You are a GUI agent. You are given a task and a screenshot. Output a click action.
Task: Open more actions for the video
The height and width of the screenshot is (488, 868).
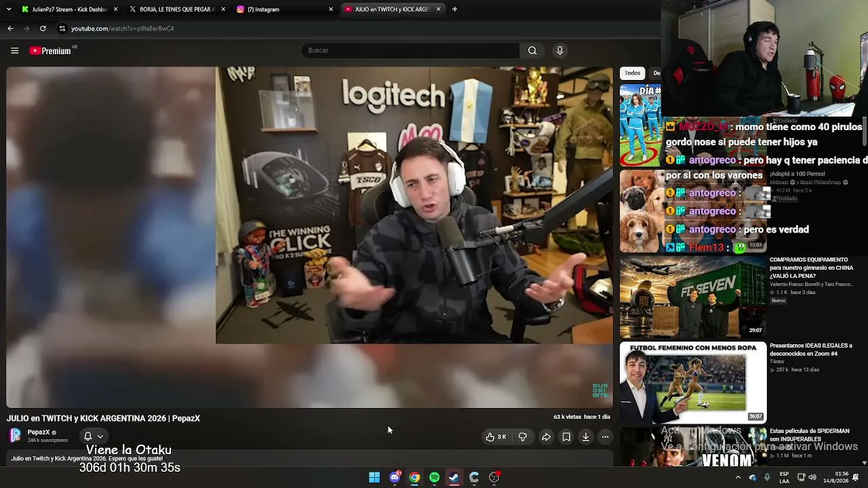pyautogui.click(x=606, y=437)
